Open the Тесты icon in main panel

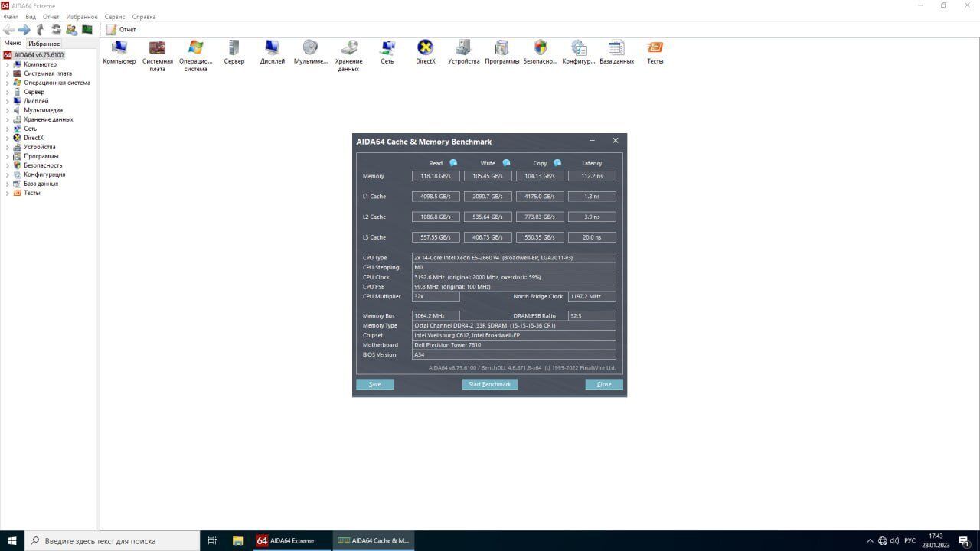click(x=655, y=49)
